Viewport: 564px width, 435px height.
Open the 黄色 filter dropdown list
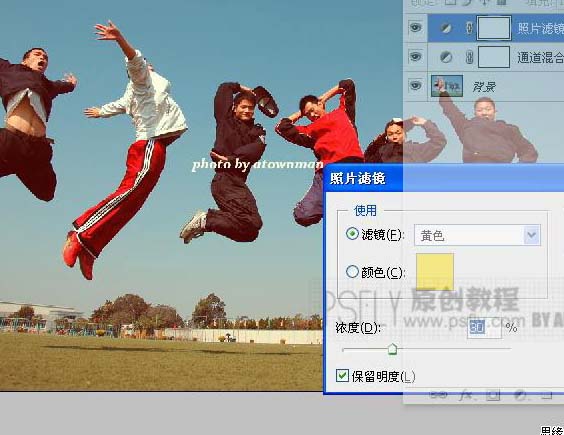[532, 235]
